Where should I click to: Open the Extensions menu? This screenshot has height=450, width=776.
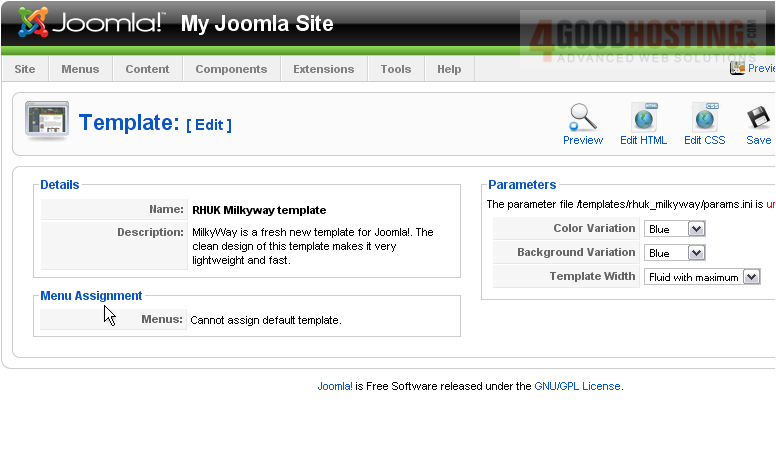click(323, 69)
